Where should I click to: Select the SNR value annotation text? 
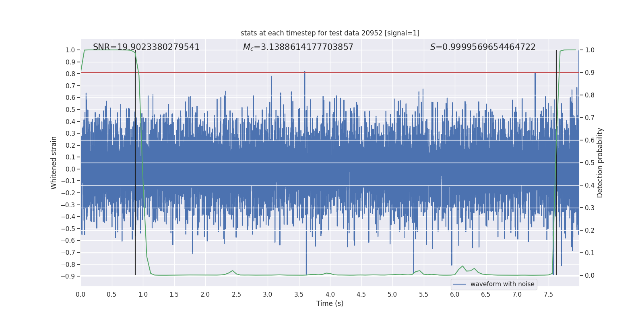click(x=146, y=47)
